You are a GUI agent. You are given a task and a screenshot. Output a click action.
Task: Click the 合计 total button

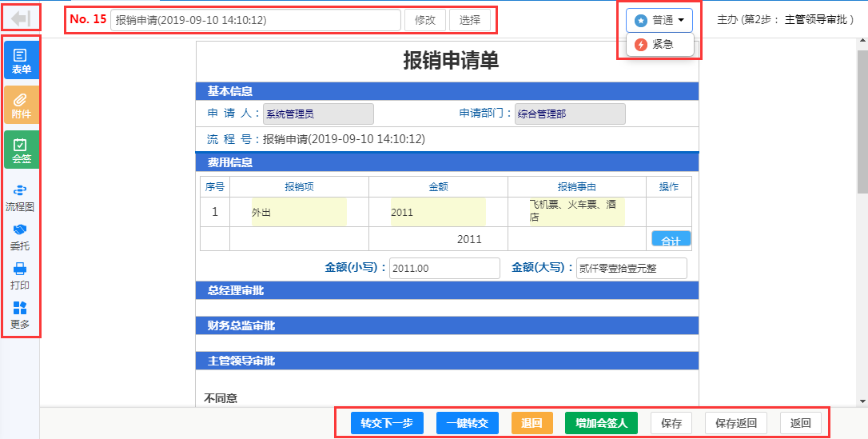point(671,240)
